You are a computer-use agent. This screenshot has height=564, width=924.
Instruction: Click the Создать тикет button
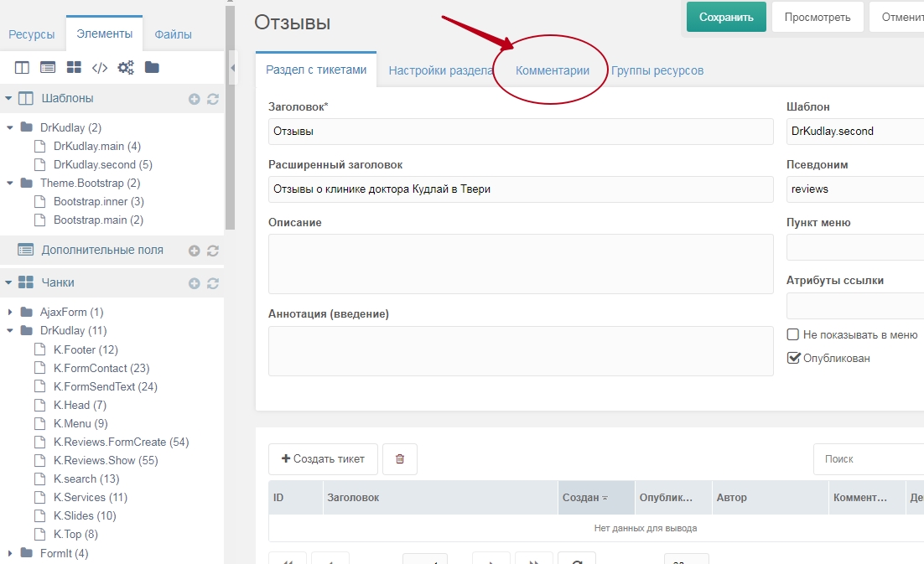click(323, 459)
